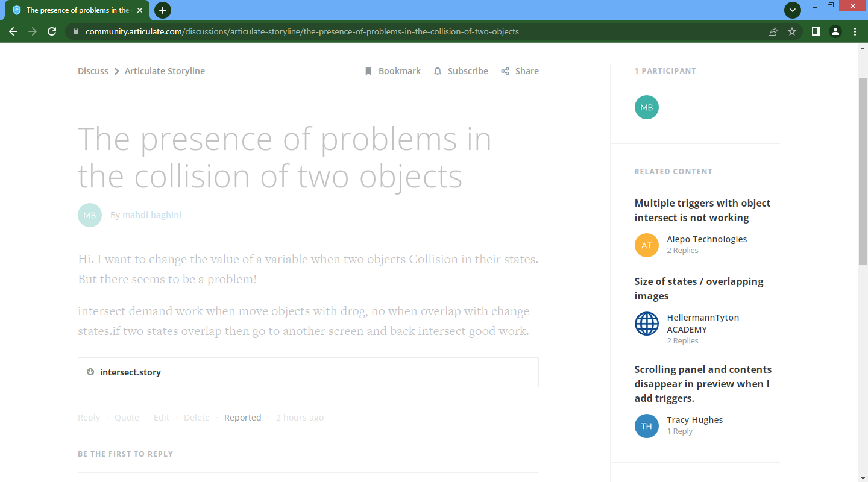The image size is (868, 482).
Task: Go to Articulate Storyline breadcrumb
Action: point(165,71)
